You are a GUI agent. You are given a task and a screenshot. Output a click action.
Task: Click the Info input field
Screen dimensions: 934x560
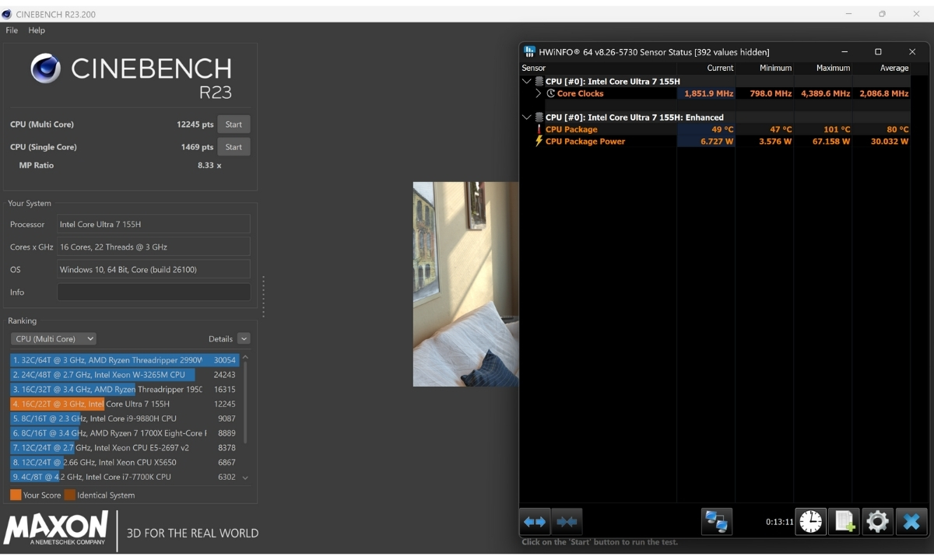(154, 292)
